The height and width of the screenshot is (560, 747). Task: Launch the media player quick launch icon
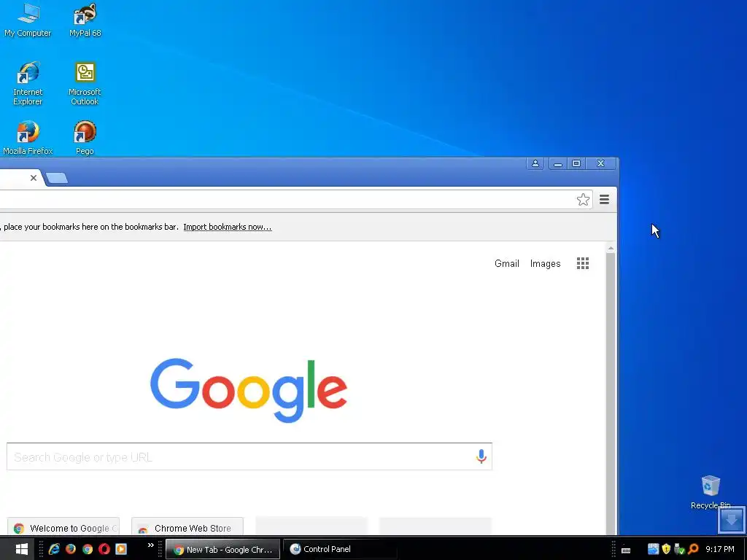[x=121, y=549]
